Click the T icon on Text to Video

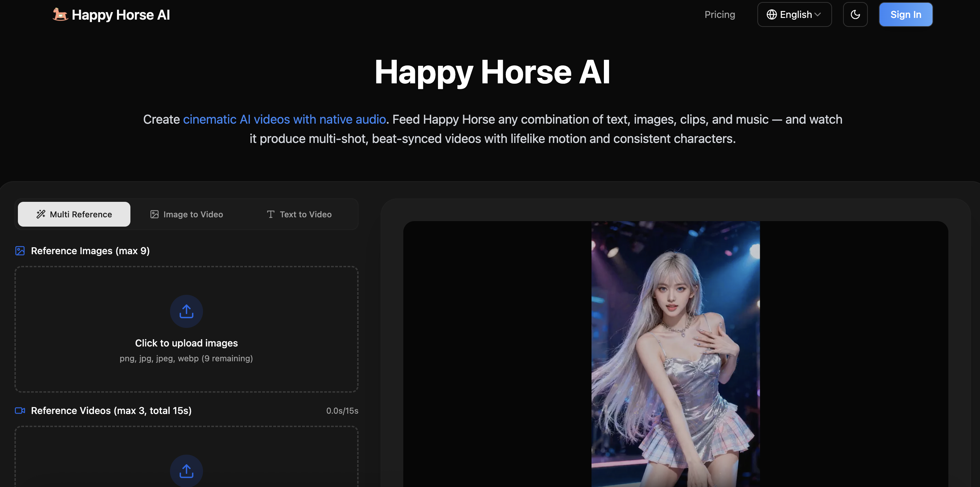click(x=270, y=214)
